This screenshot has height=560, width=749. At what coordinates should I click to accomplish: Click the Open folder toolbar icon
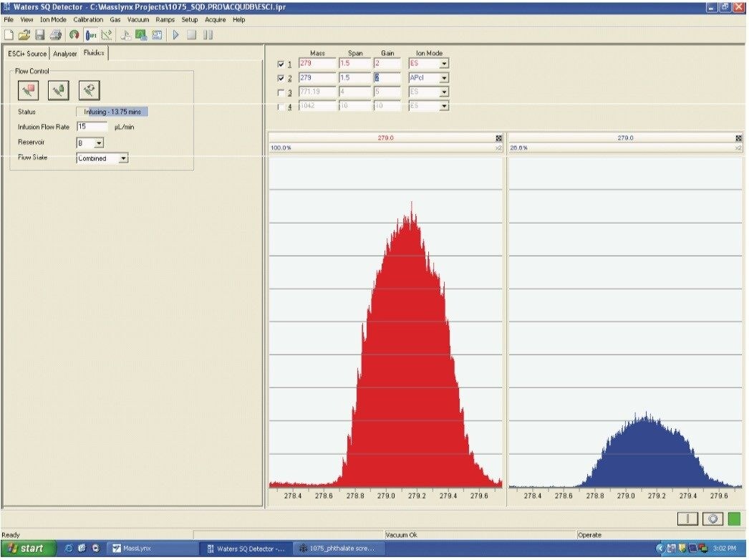[x=24, y=35]
